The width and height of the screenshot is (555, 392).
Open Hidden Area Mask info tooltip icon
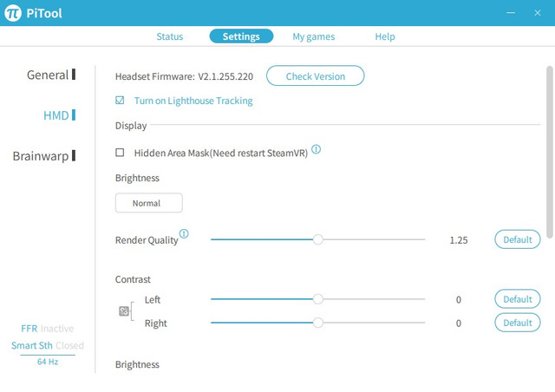click(x=316, y=149)
